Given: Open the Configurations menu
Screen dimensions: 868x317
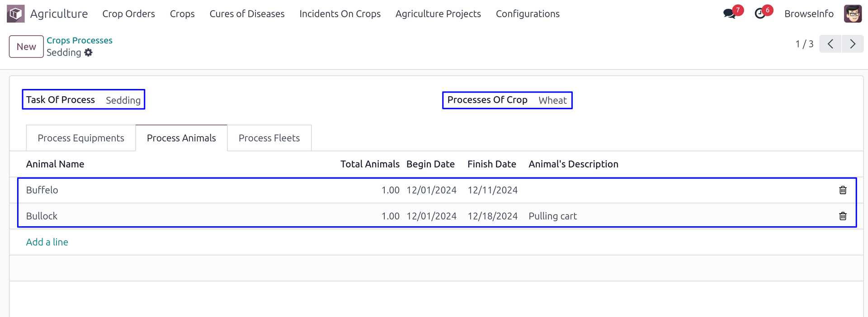Looking at the screenshot, I should 528,14.
